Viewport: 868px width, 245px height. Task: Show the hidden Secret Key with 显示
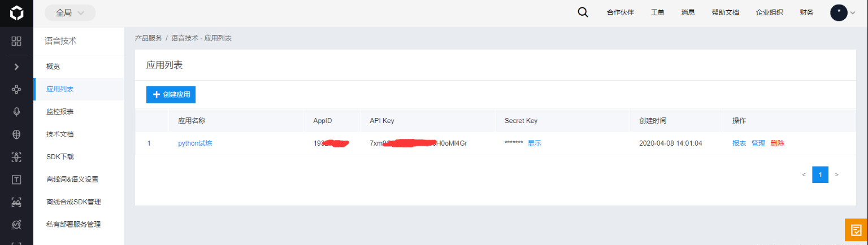535,143
